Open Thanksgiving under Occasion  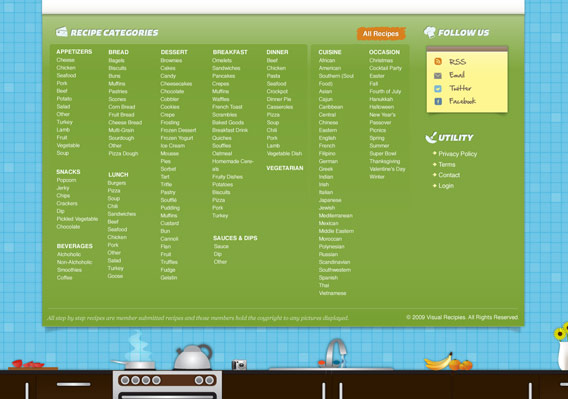(x=385, y=161)
